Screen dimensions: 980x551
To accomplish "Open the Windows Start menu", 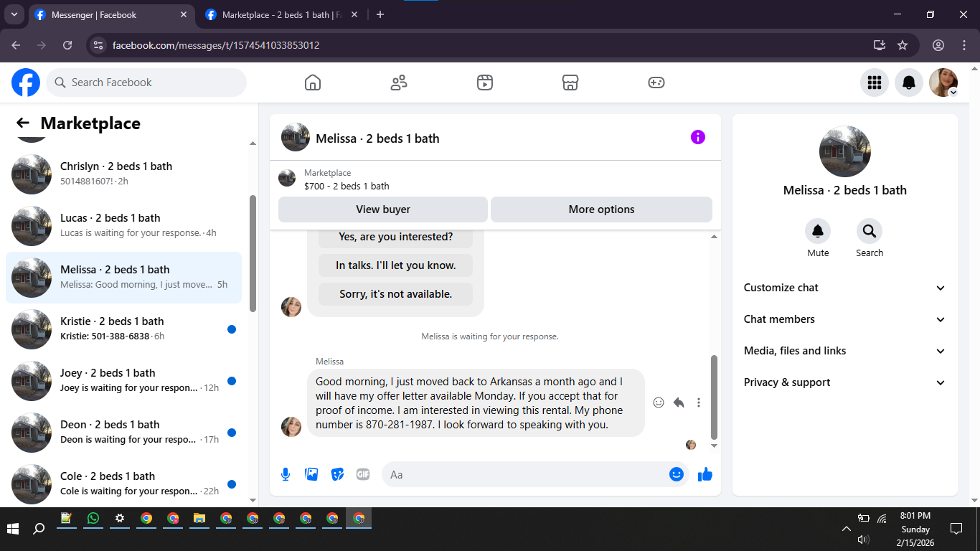I will (x=13, y=529).
